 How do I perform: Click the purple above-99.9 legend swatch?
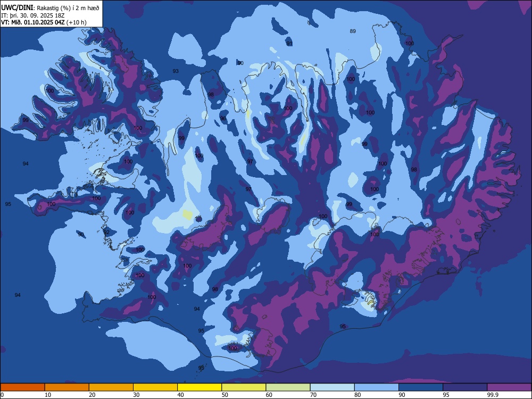tap(509, 387)
